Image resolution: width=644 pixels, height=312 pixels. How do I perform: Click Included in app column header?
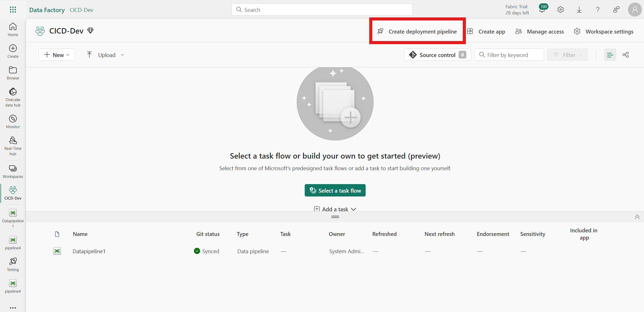(584, 234)
